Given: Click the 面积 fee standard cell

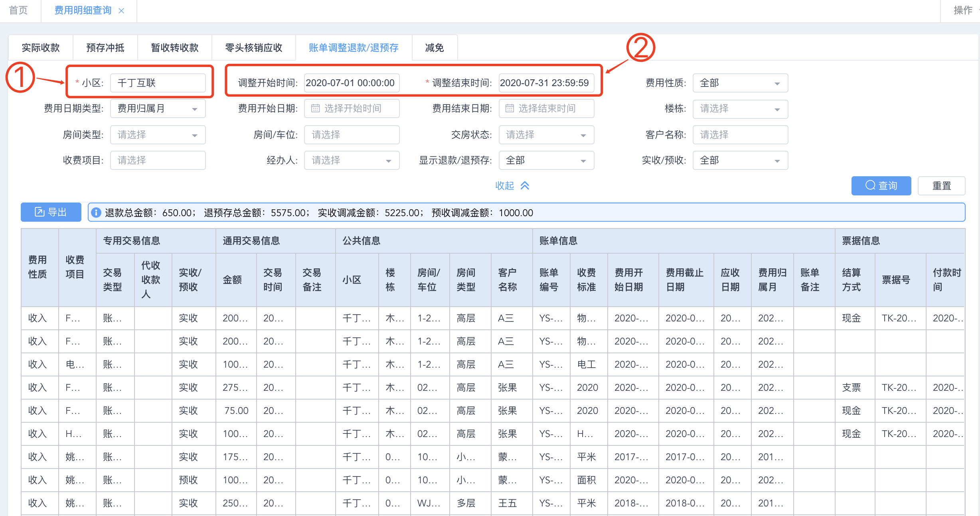Looking at the screenshot, I should tap(589, 480).
